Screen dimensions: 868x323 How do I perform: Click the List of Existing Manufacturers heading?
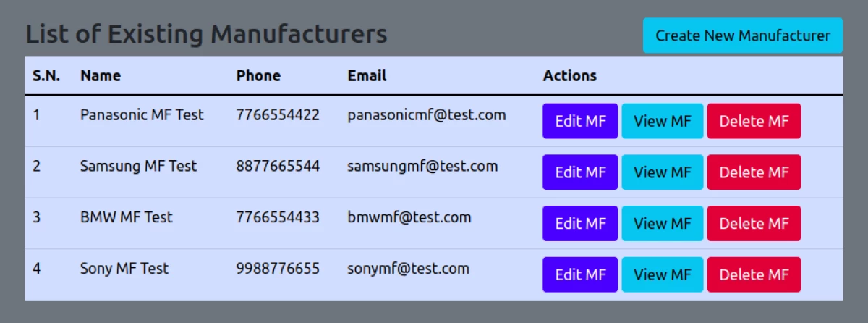pos(206,34)
